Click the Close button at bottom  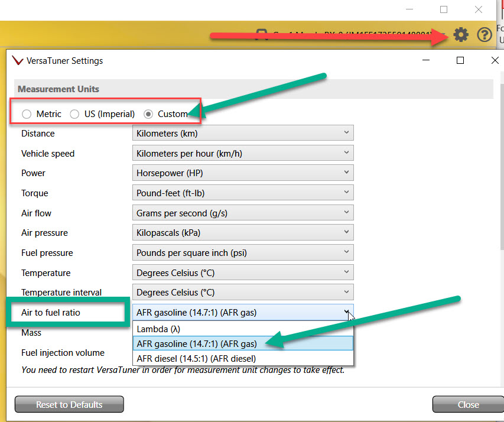pyautogui.click(x=468, y=405)
